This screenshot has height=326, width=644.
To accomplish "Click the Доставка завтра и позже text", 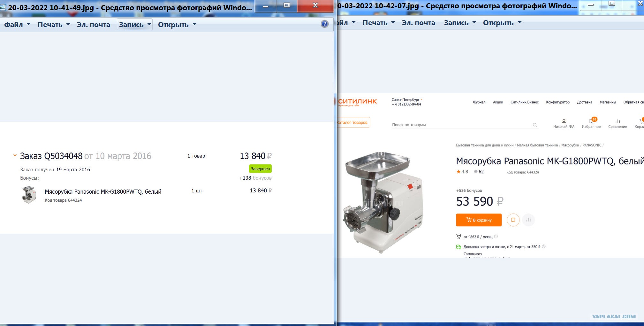I will pyautogui.click(x=502, y=247).
